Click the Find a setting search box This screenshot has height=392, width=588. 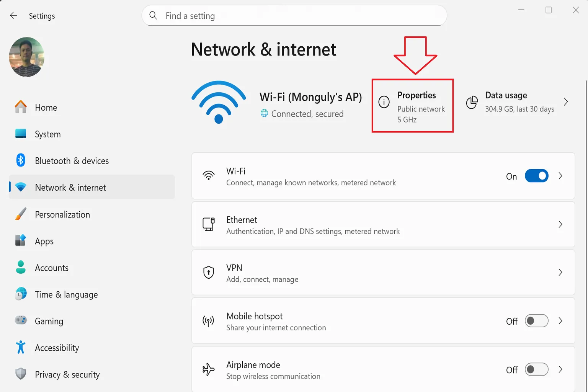[294, 15]
